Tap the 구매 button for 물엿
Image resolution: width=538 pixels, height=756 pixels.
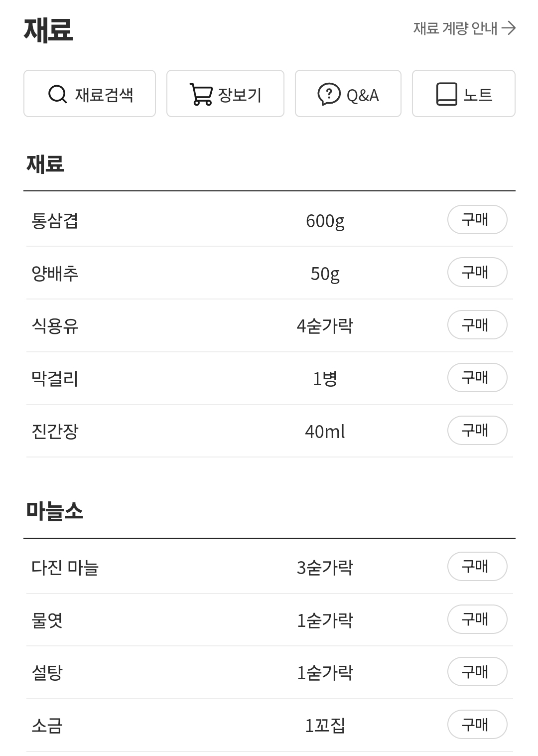pyautogui.click(x=477, y=619)
